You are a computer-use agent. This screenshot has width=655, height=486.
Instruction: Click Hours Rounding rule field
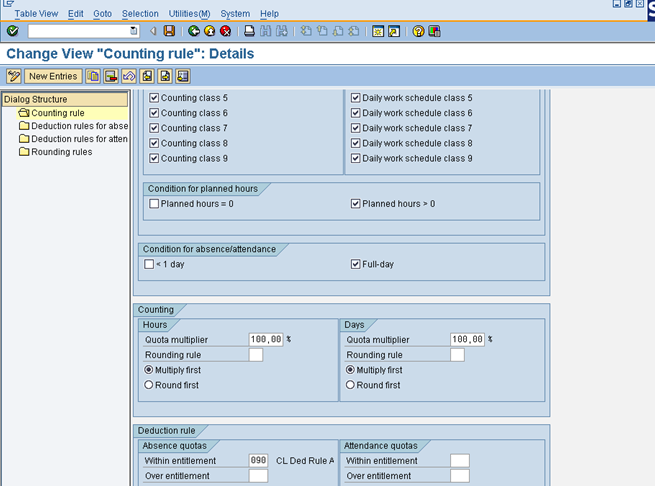tap(256, 355)
